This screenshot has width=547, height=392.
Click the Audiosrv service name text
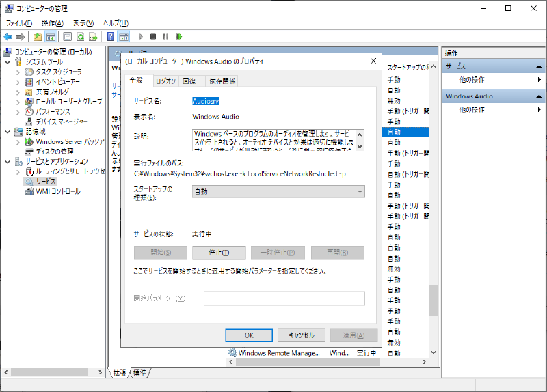pyautogui.click(x=205, y=100)
